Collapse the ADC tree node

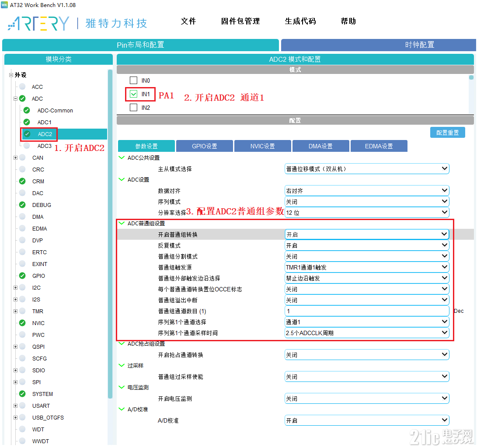click(x=15, y=98)
